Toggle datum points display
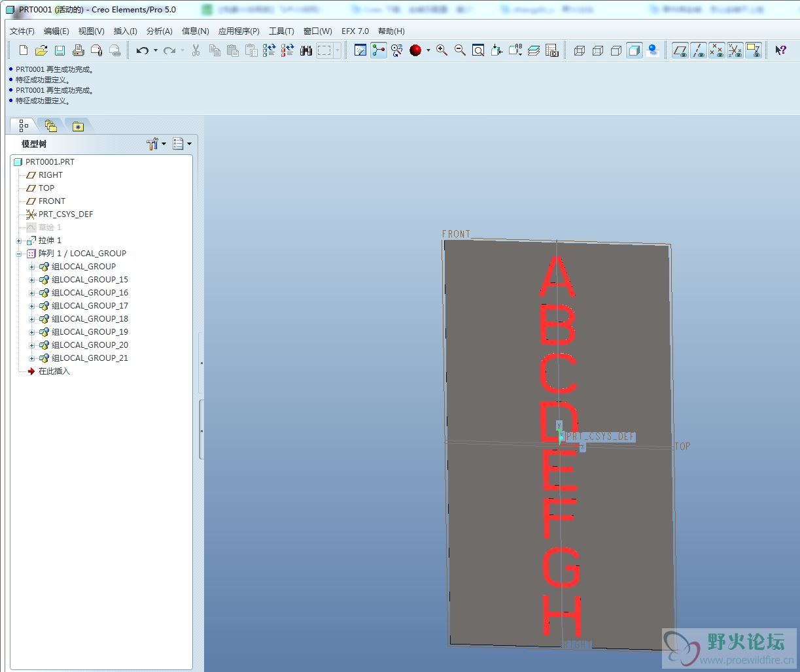800x672 pixels. (717, 50)
